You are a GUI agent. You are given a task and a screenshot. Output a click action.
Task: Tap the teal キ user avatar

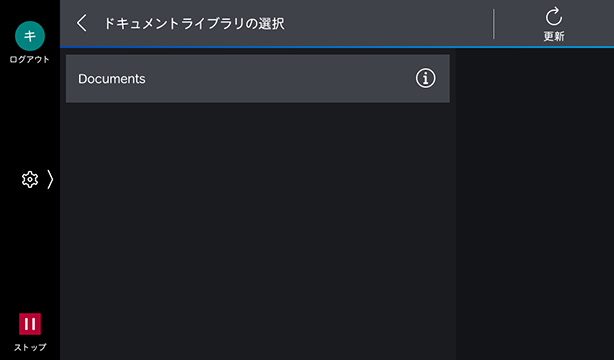tap(30, 36)
